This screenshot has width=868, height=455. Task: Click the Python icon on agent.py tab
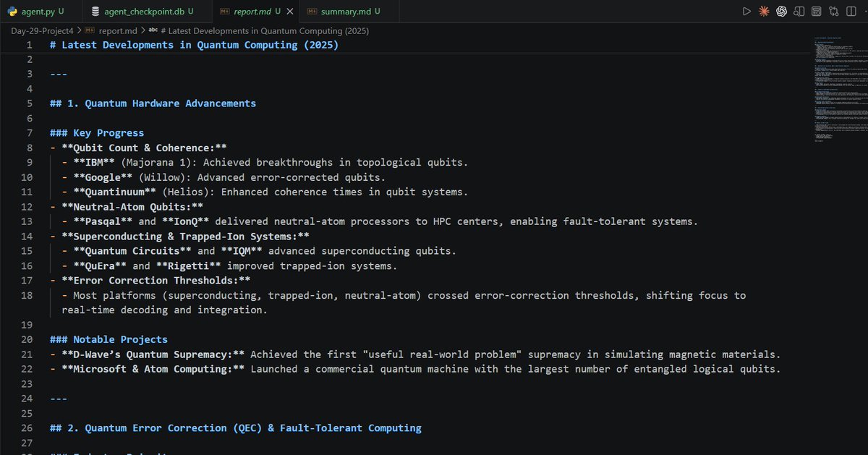[12, 12]
